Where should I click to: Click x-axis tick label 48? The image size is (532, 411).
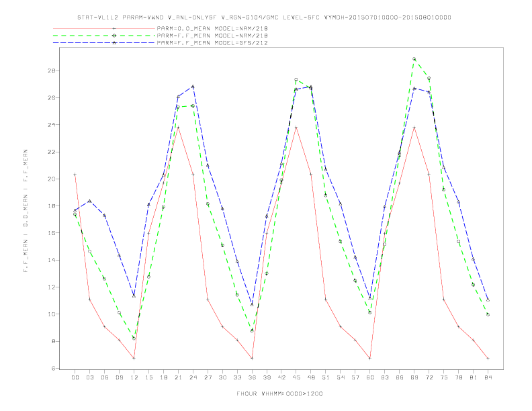[311, 377]
